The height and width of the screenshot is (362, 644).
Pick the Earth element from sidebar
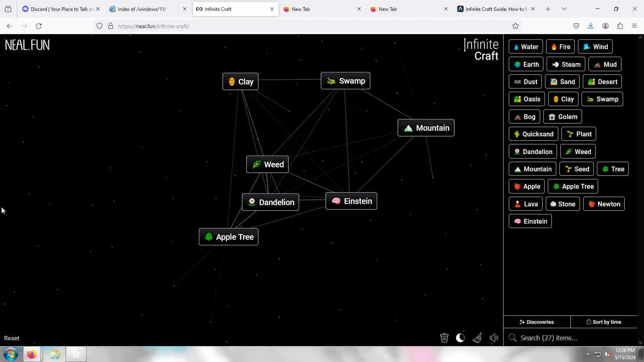[x=526, y=64]
